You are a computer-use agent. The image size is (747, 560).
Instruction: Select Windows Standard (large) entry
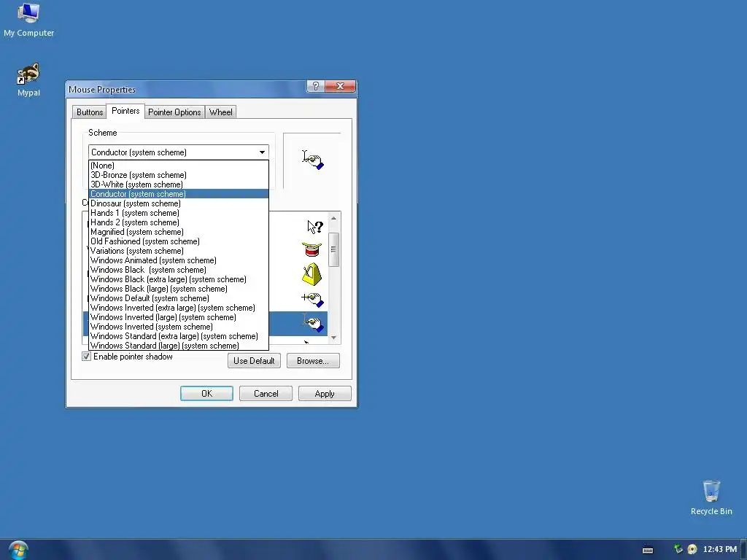click(x=179, y=346)
